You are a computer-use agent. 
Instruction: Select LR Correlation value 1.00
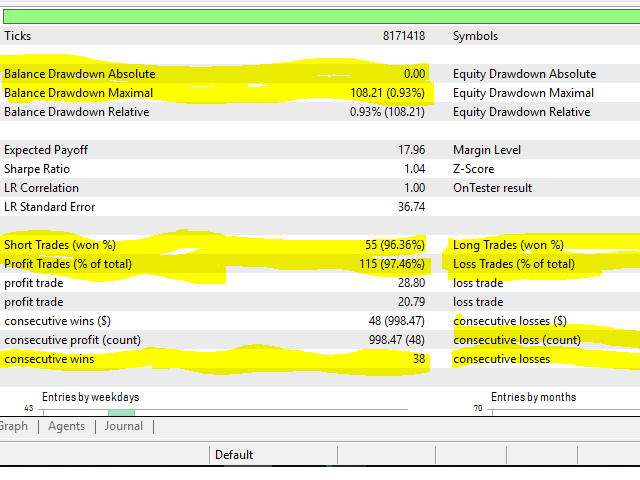[415, 188]
